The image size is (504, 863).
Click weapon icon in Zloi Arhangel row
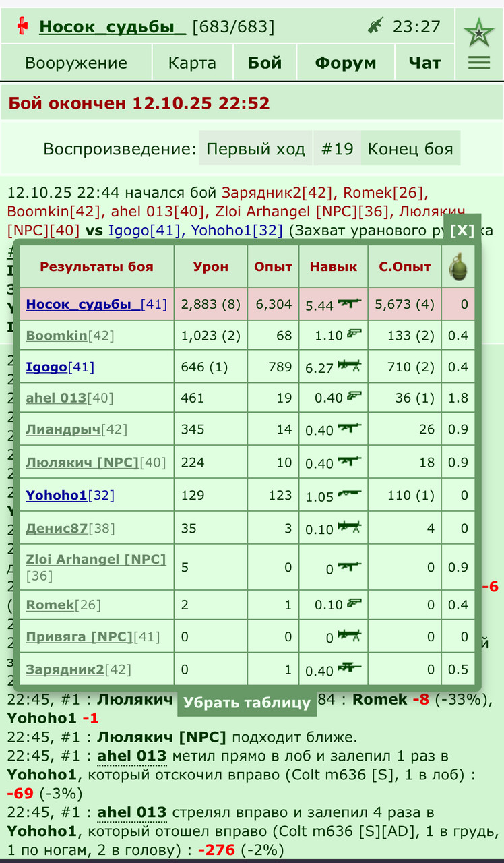click(350, 567)
